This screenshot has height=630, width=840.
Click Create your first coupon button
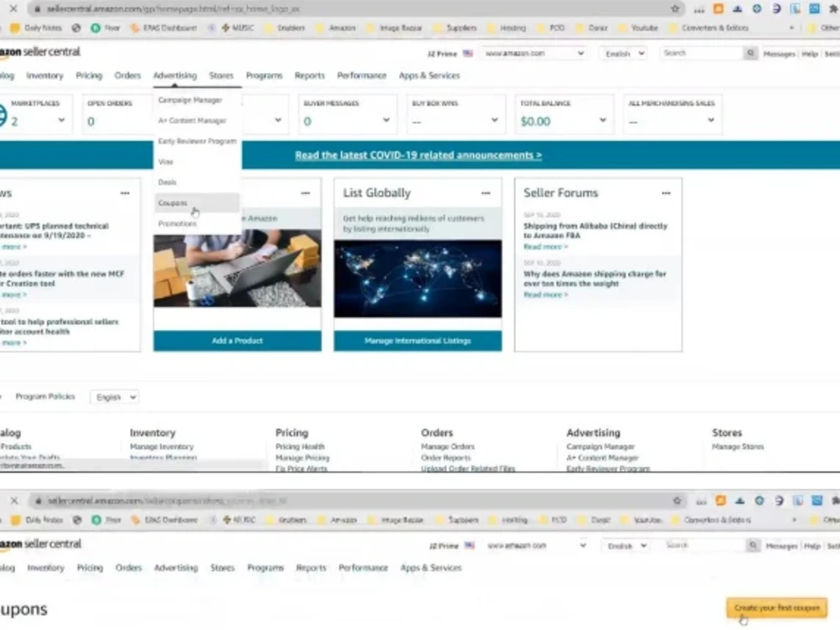pos(777,608)
